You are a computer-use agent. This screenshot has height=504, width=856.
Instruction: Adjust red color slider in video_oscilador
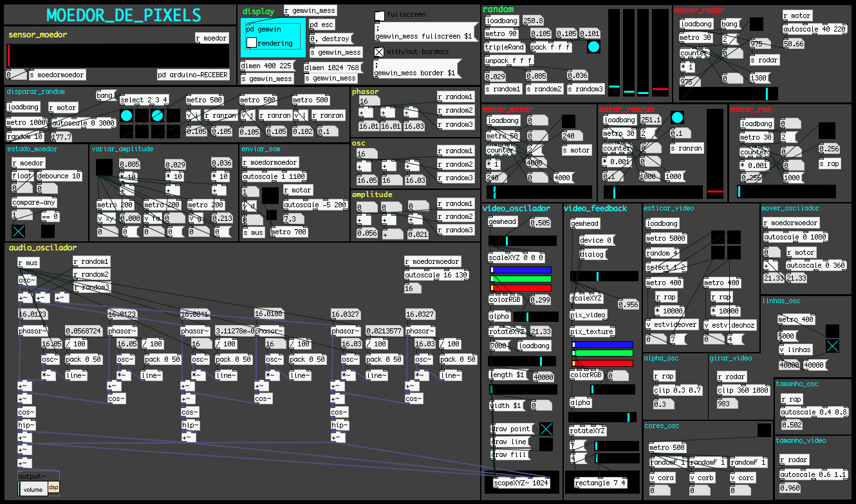coord(521,287)
